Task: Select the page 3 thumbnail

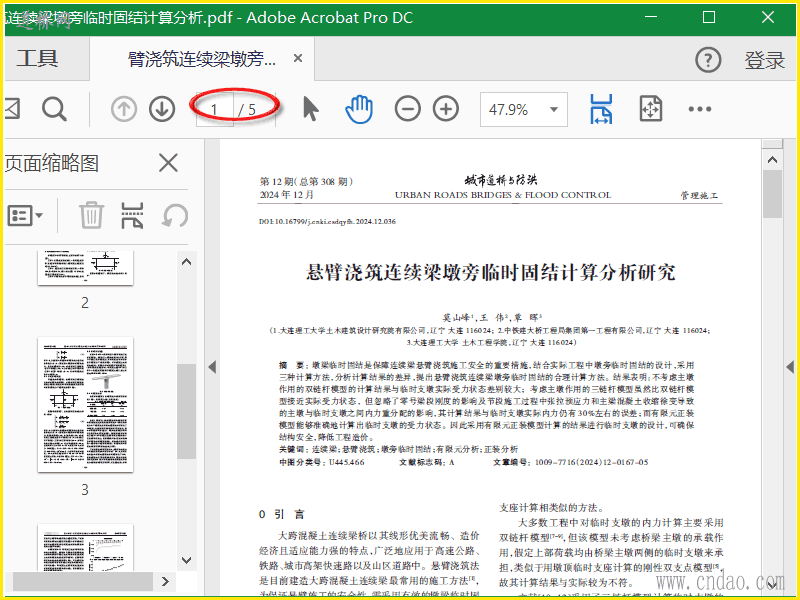Action: coord(85,404)
